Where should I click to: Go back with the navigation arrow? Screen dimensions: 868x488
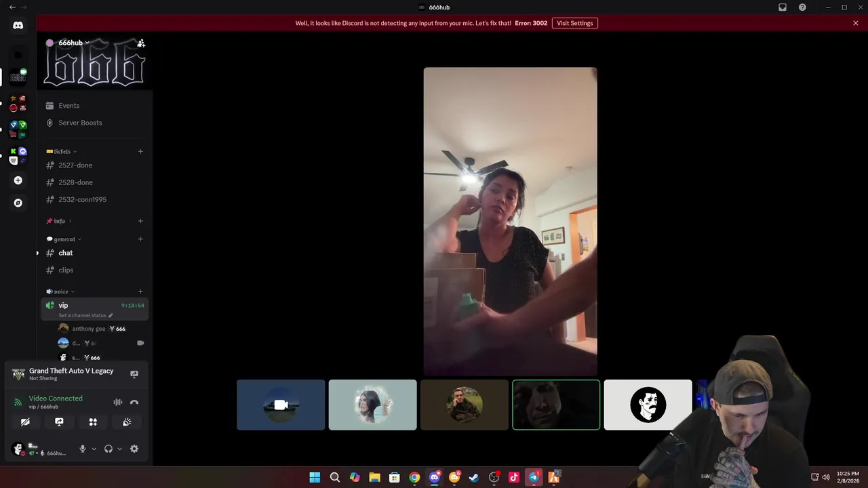[x=12, y=7]
